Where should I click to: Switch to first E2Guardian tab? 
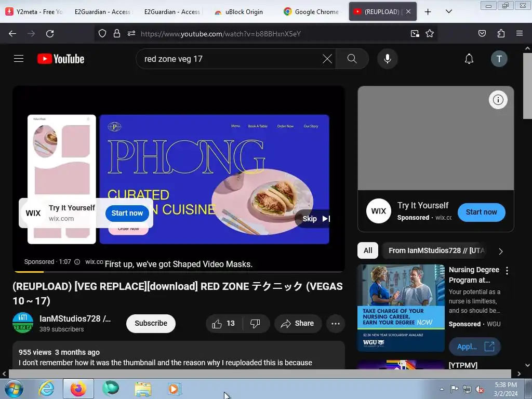pyautogui.click(x=102, y=12)
